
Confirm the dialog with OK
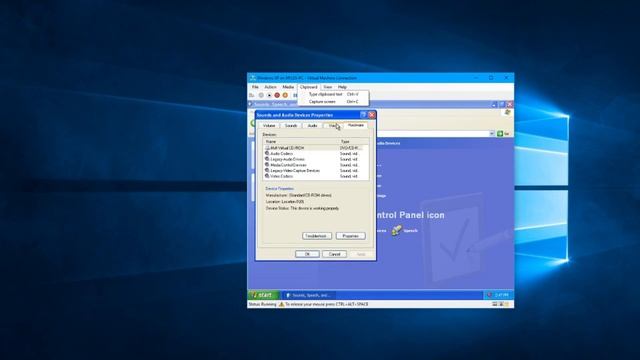coord(307,254)
